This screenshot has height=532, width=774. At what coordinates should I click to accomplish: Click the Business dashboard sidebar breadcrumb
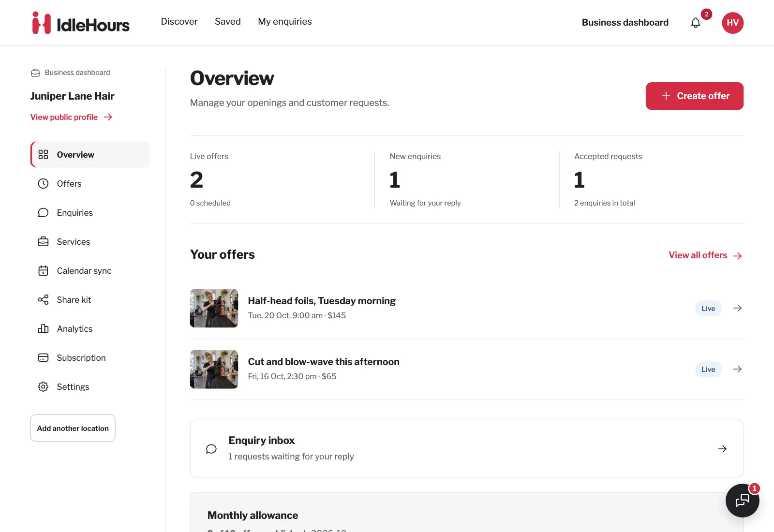(71, 73)
